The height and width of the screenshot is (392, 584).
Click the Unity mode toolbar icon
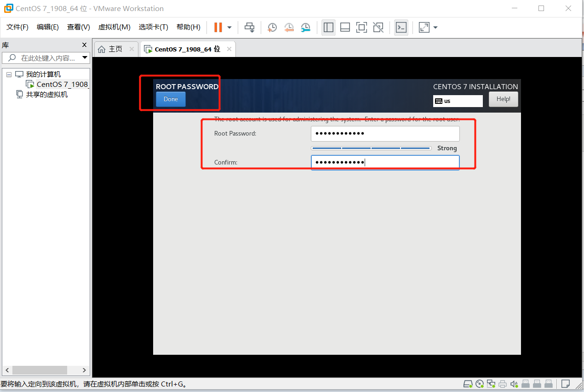click(378, 28)
